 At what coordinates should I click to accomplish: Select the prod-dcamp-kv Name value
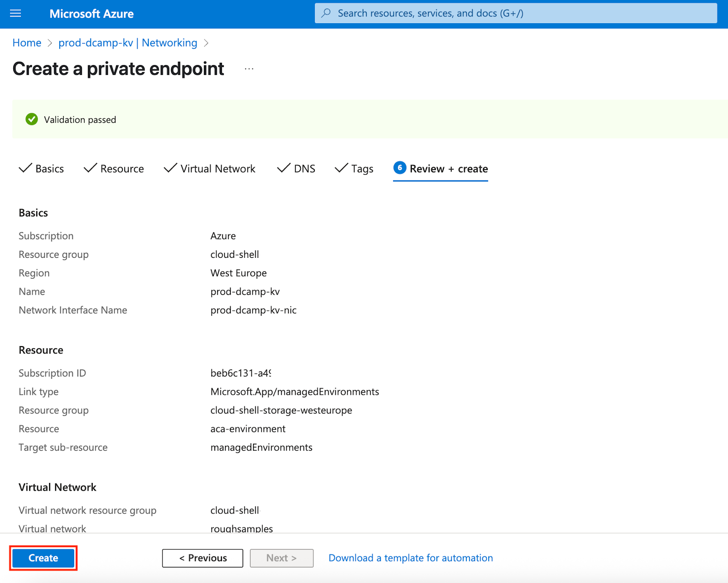[x=245, y=291]
